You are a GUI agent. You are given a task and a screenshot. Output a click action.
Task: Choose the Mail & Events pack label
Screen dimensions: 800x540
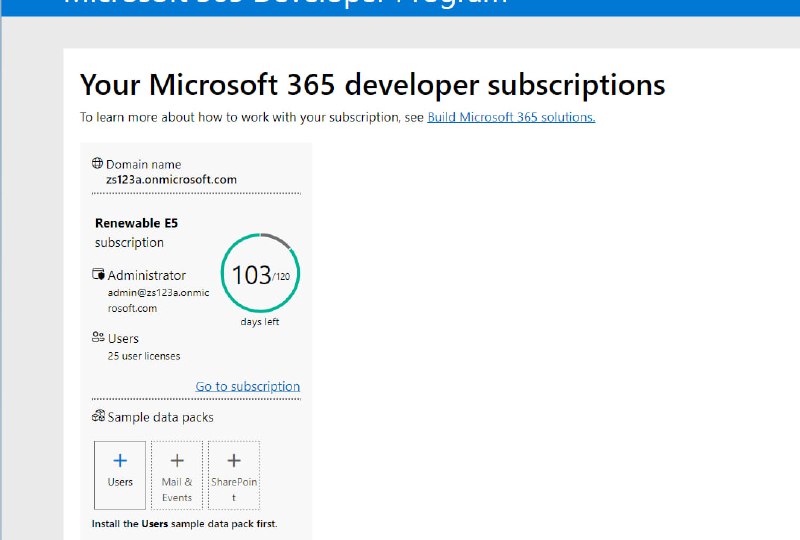(x=177, y=489)
